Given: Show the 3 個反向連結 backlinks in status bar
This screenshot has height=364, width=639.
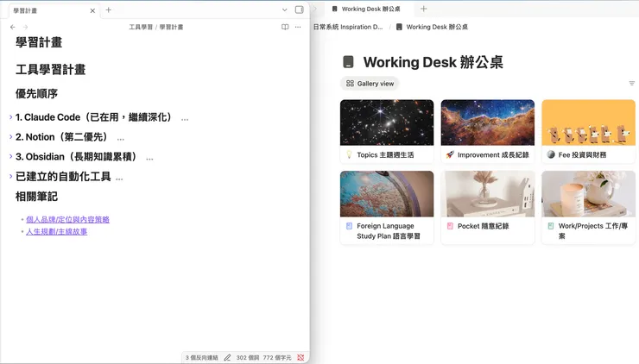Looking at the screenshot, I should point(202,357).
